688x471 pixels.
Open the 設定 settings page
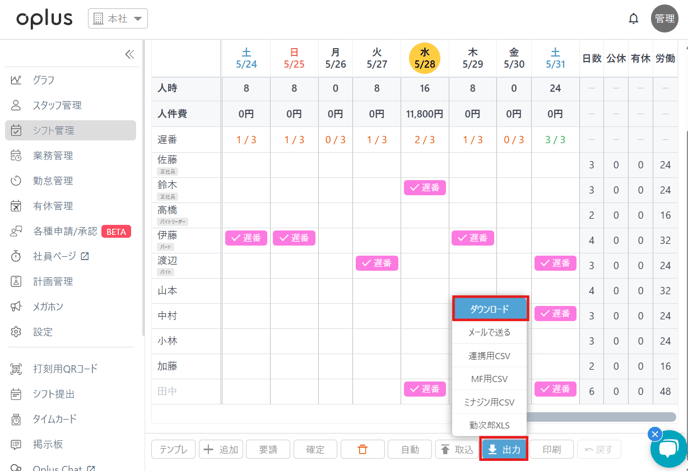pyautogui.click(x=42, y=332)
